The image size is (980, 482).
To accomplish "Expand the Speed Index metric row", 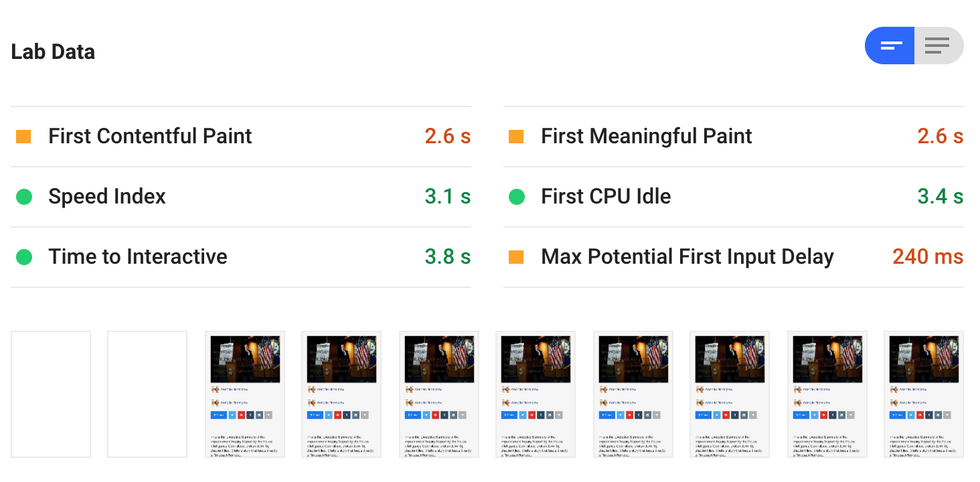I will tap(107, 197).
